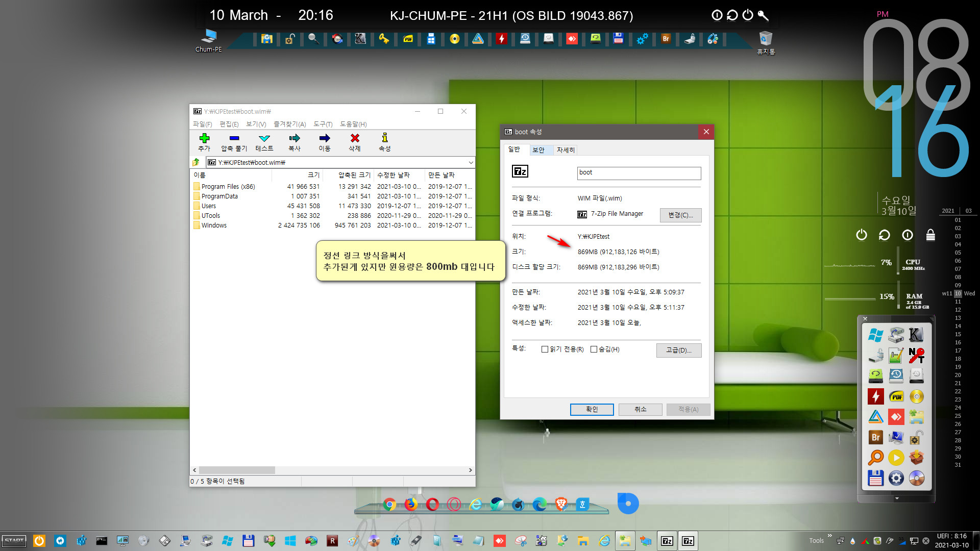Expand the taskbar Tools chevron
Viewport: 980px width, 551px height.
tap(830, 536)
